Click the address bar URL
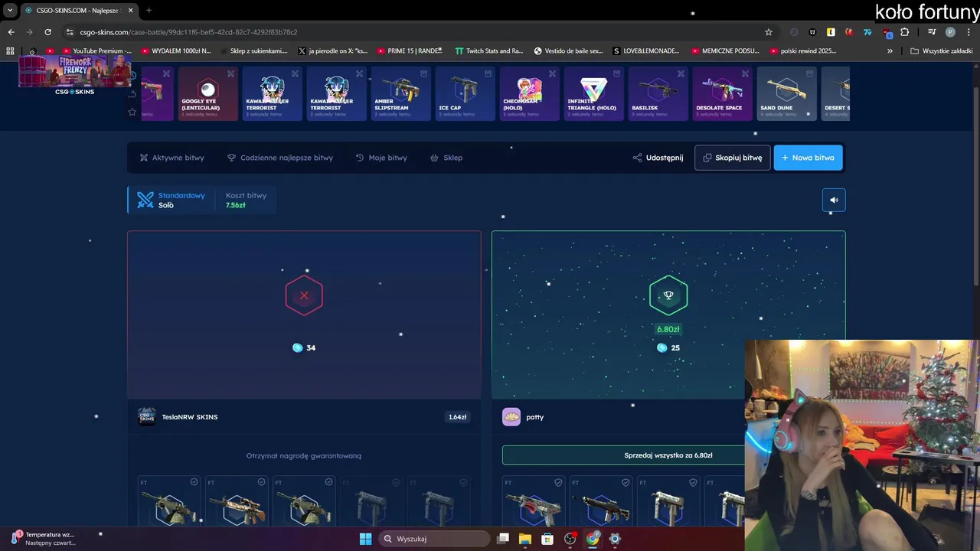The height and width of the screenshot is (551, 980). pos(188,32)
